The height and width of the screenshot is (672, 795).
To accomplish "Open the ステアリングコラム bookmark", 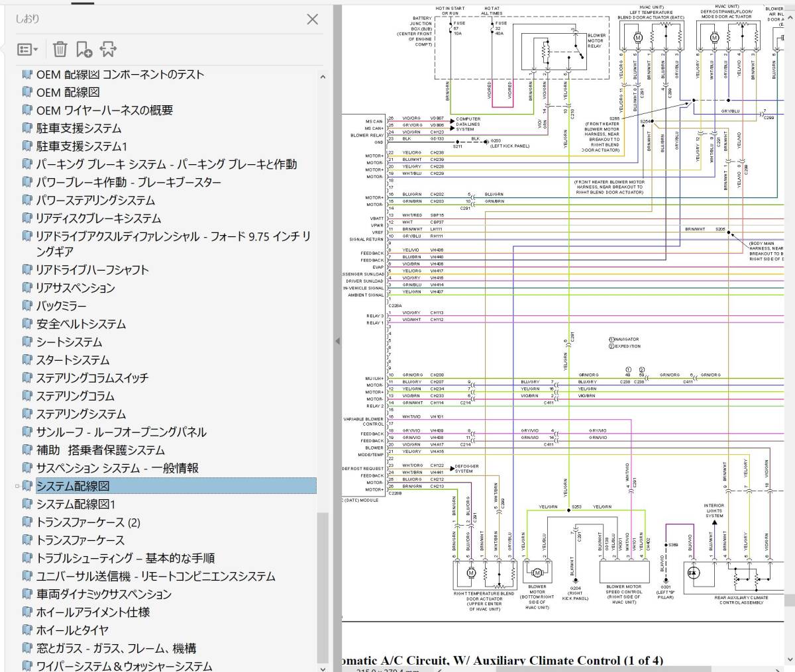I will click(76, 396).
